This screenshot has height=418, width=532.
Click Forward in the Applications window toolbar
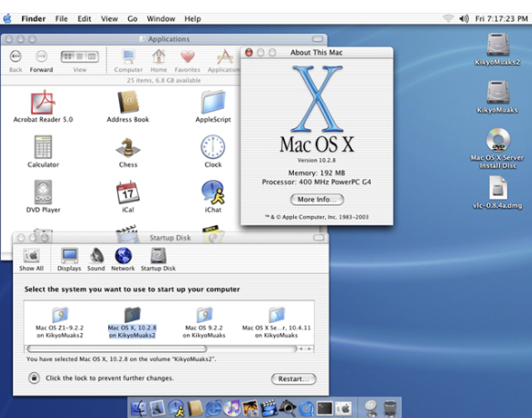coord(41,57)
